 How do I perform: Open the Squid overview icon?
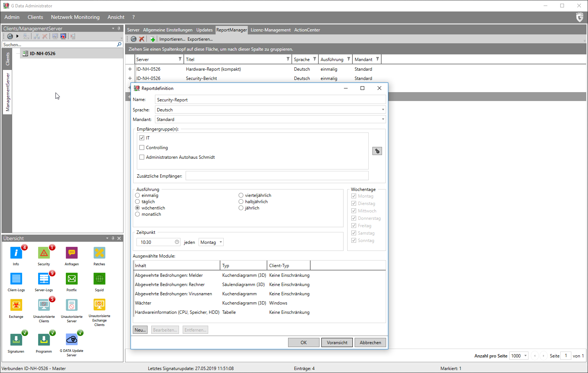click(99, 279)
